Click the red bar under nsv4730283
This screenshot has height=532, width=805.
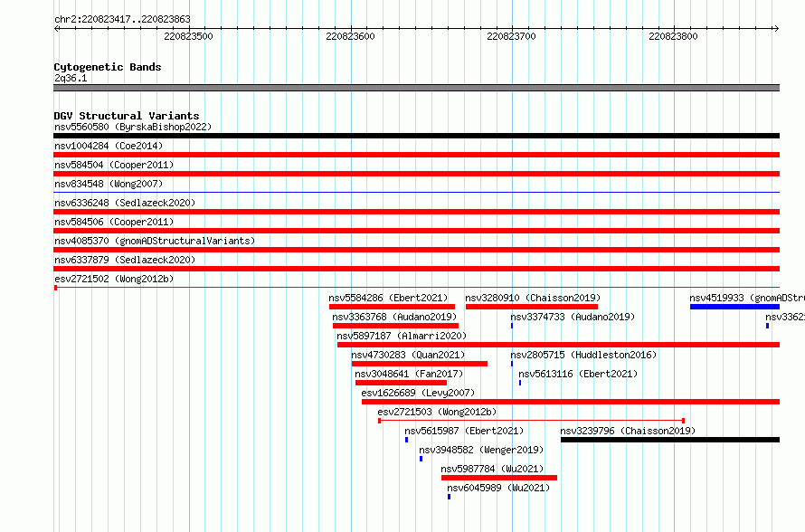coord(420,364)
